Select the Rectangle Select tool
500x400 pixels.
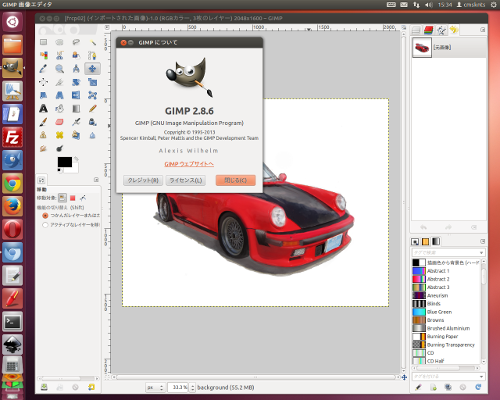(x=43, y=42)
